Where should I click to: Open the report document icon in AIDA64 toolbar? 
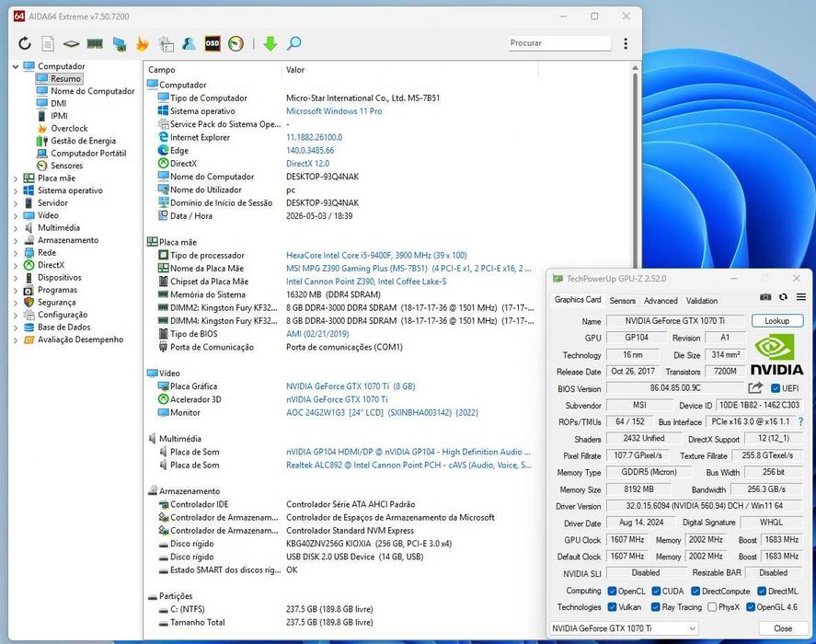coord(48,43)
